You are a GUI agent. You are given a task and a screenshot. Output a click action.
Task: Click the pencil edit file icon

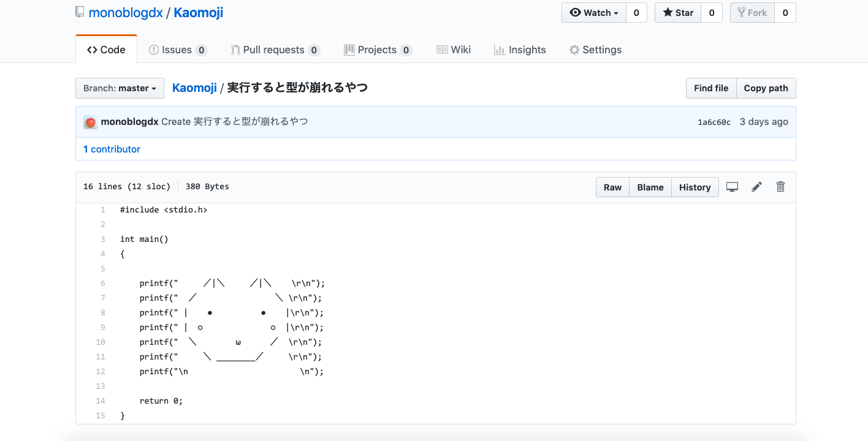[x=756, y=187]
